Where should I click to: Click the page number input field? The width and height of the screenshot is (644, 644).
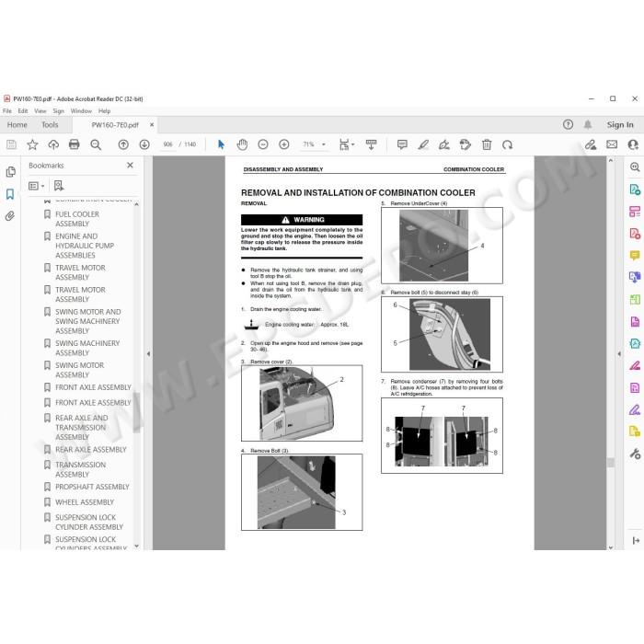click(x=167, y=144)
